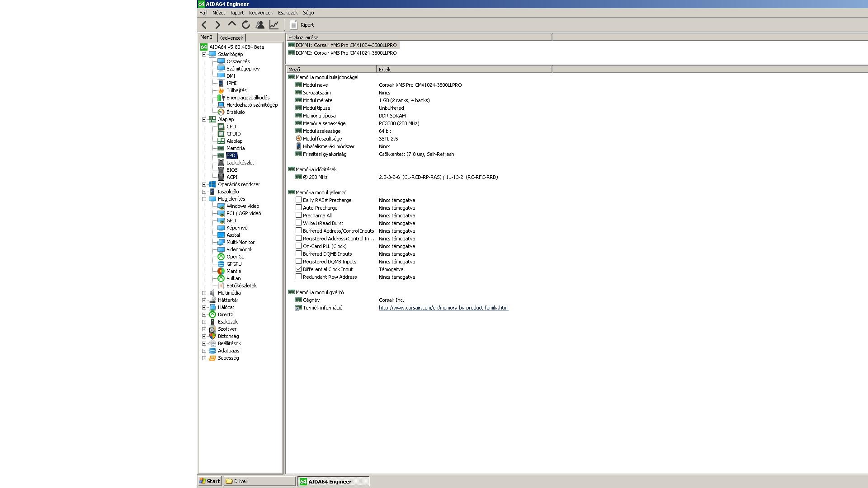Click the Back navigation arrow
The height and width of the screenshot is (488, 868).
coord(204,25)
